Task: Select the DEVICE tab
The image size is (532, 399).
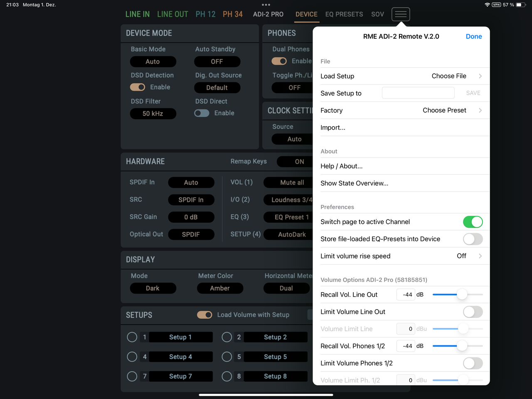Action: tap(306, 14)
